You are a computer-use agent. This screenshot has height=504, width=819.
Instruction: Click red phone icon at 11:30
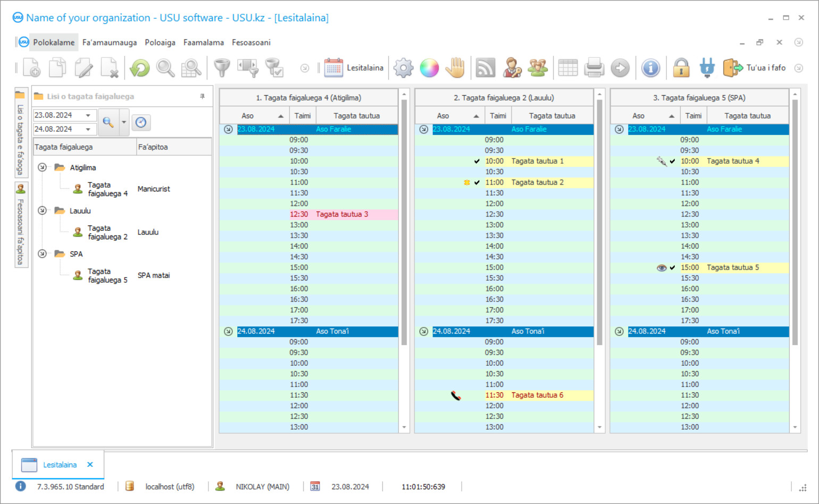pos(456,395)
